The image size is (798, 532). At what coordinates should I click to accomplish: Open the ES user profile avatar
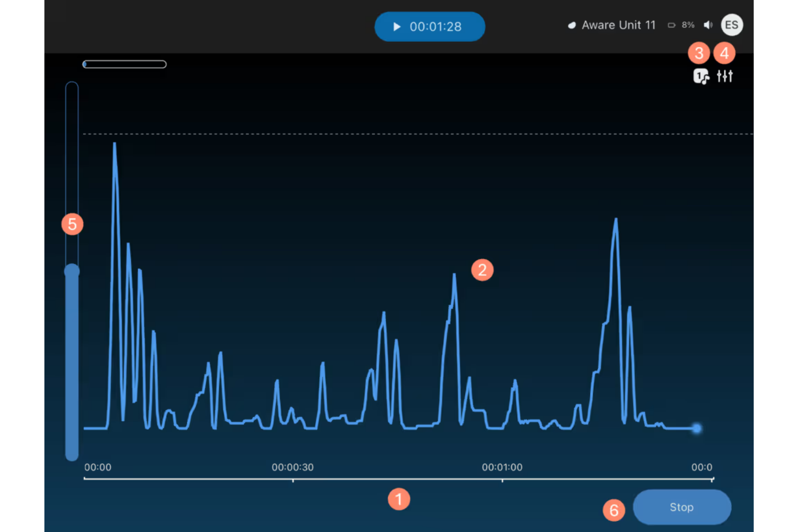pyautogui.click(x=732, y=25)
